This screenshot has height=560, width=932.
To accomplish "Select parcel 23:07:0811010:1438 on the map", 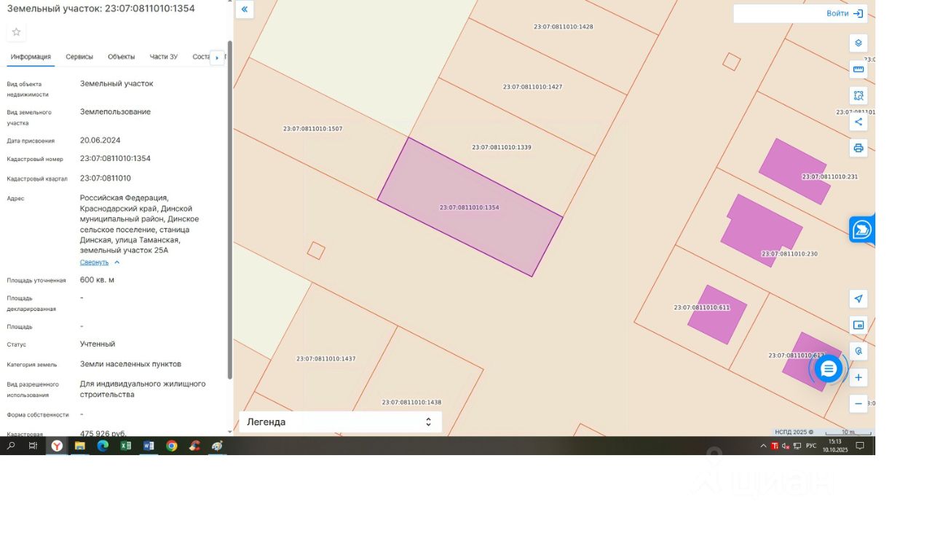I will (x=411, y=402).
